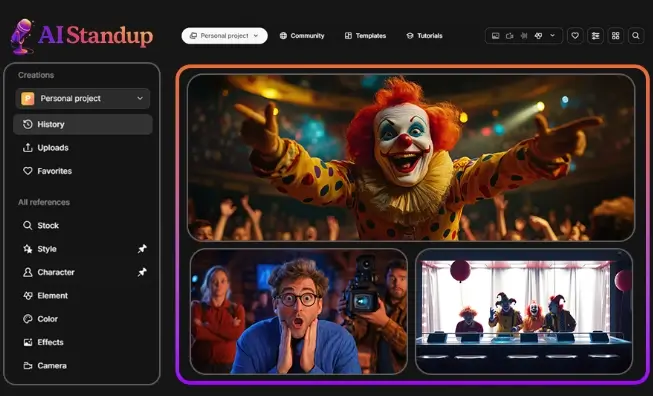
Task: Open Character references
Action: (x=83, y=272)
